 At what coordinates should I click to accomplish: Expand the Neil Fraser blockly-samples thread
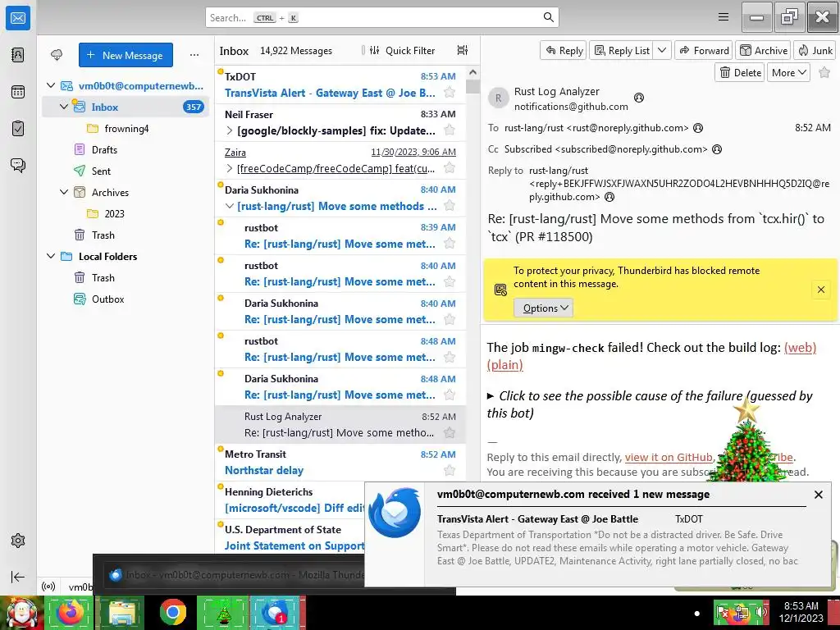pyautogui.click(x=230, y=130)
